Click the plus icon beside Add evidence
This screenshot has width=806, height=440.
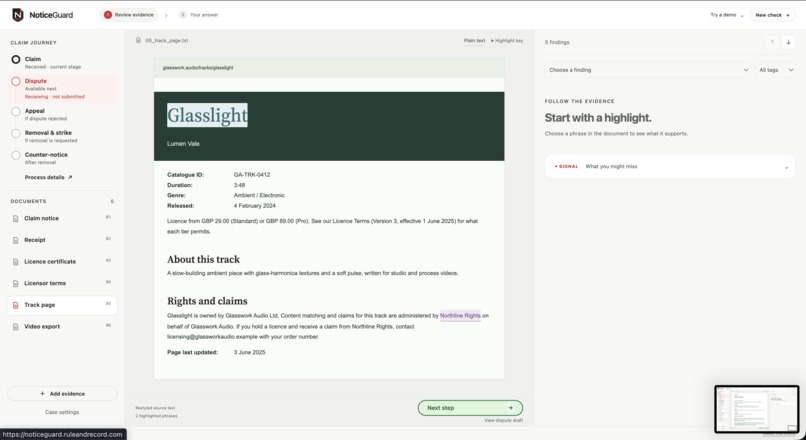(x=42, y=394)
